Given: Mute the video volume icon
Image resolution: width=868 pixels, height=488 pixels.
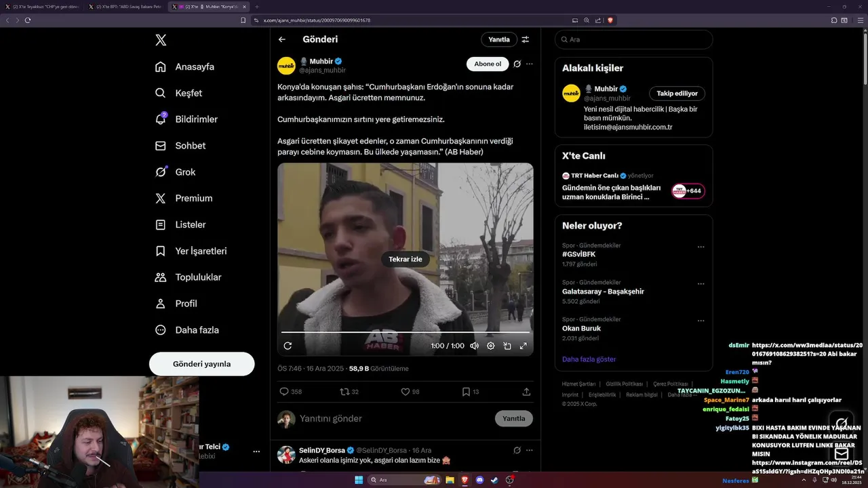Looking at the screenshot, I should (474, 346).
